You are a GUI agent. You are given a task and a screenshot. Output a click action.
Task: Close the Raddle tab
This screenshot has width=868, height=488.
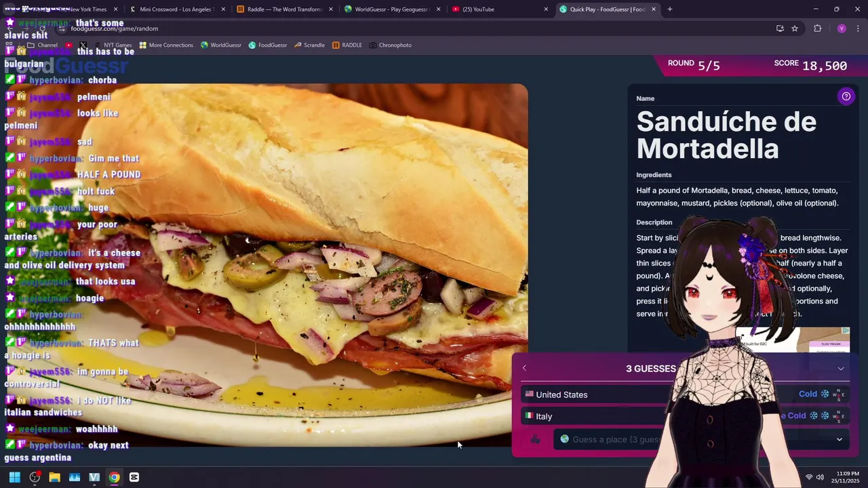tap(330, 9)
